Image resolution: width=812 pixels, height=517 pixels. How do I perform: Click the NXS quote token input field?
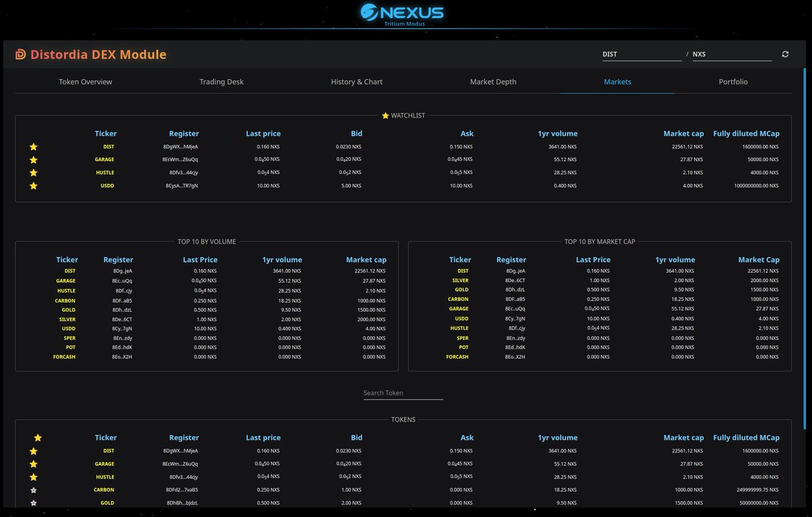pos(732,54)
